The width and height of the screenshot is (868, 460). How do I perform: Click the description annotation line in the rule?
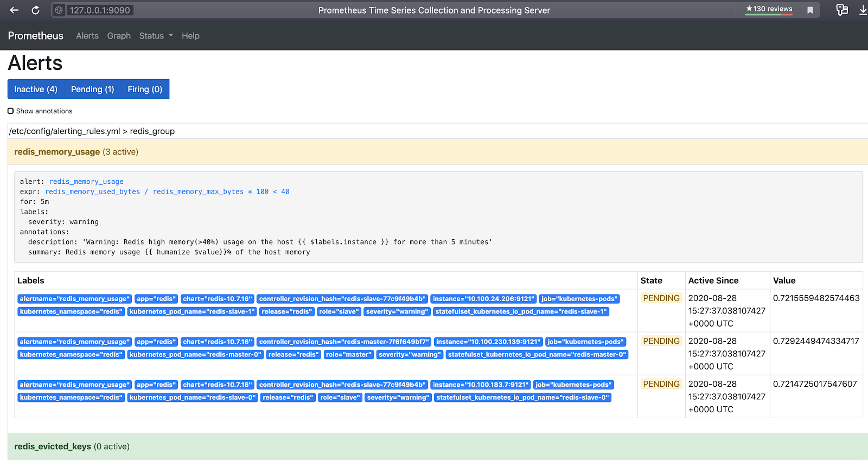click(x=260, y=242)
